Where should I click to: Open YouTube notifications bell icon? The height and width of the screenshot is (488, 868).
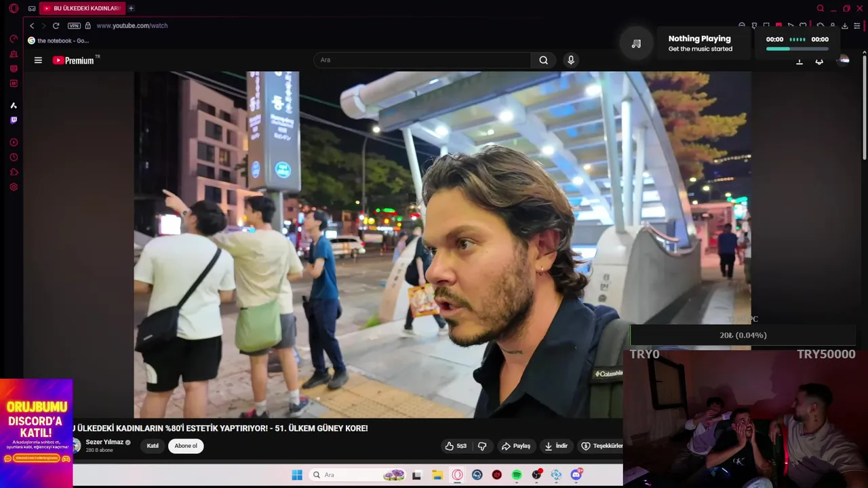[819, 60]
